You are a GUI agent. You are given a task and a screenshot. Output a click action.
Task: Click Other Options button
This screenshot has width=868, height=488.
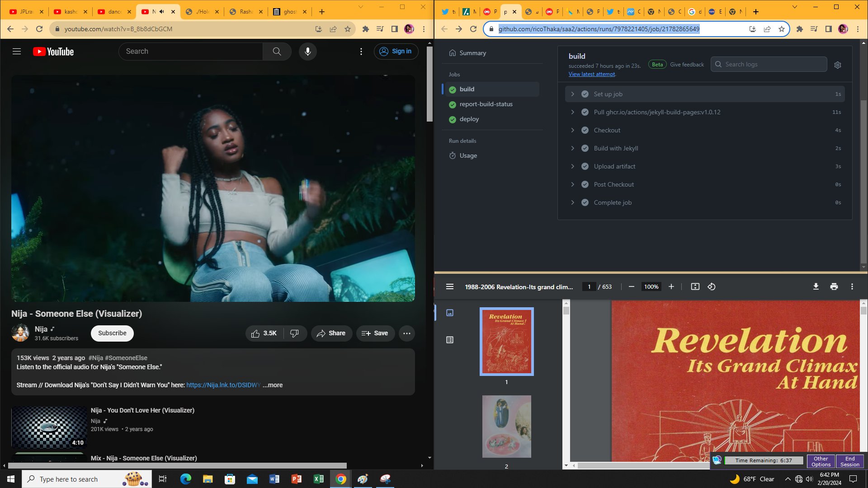821,461
